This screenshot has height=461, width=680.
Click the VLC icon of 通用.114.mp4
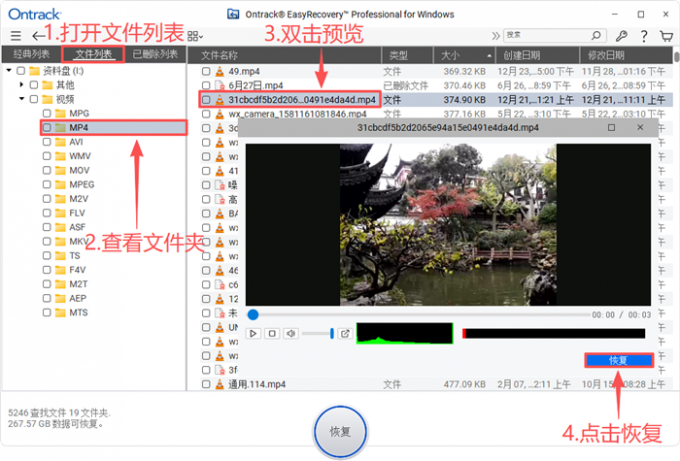220,384
